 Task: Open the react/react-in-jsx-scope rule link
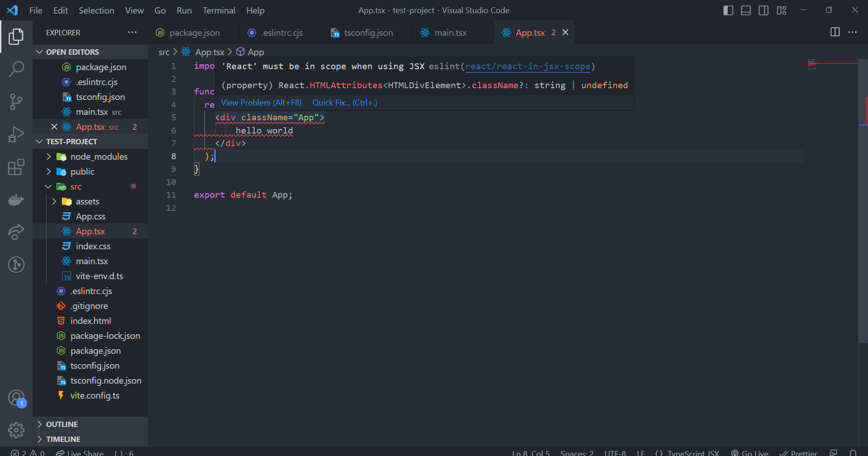pyautogui.click(x=528, y=66)
